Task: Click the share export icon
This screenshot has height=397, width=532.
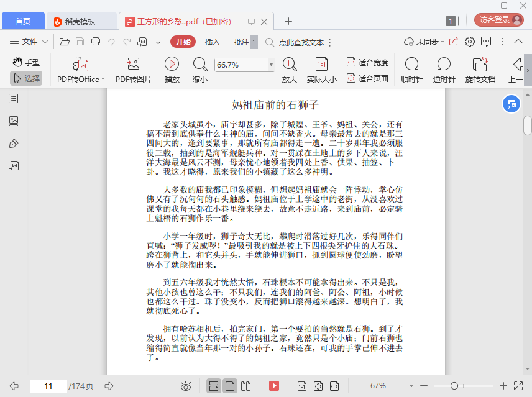Action: point(454,42)
